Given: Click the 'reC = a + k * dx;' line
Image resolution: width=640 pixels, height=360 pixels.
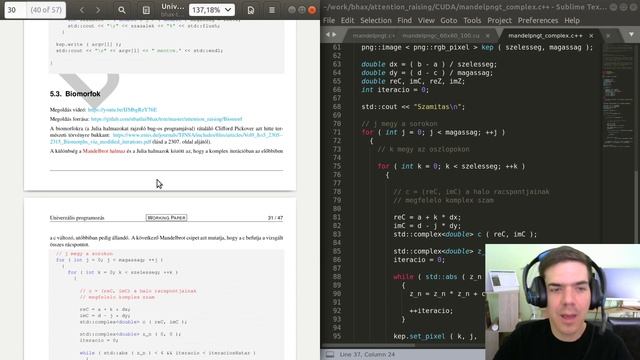Looking at the screenshot, I should pos(427,218).
